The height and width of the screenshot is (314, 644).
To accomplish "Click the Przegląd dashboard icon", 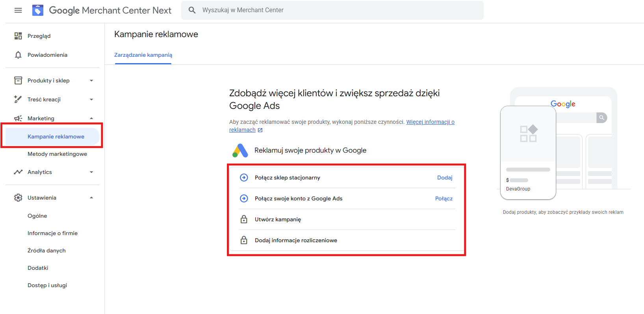I will [18, 36].
